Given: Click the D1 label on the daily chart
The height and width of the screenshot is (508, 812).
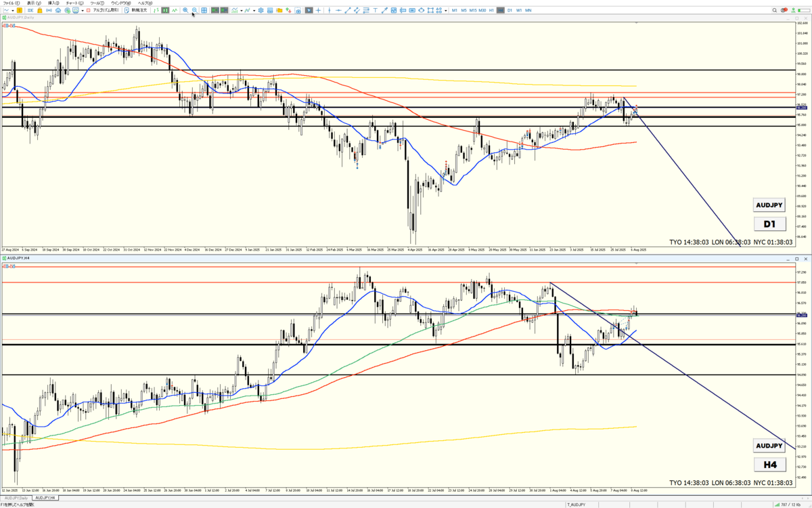Looking at the screenshot, I should point(769,224).
